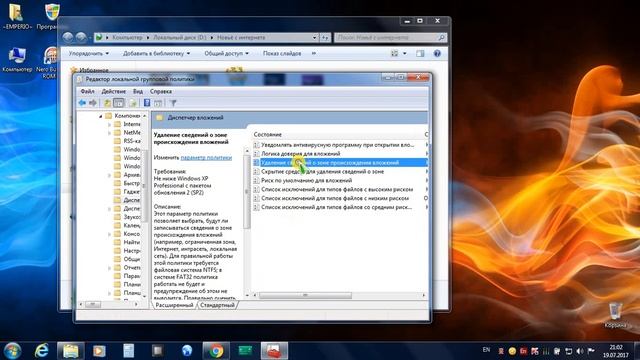Select the Общи folder in tree

127,259
